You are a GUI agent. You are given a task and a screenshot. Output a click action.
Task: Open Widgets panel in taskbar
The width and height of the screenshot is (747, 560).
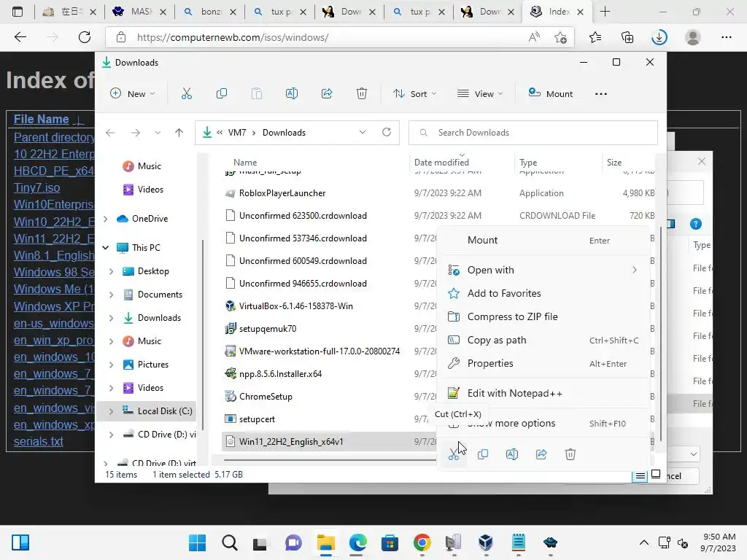point(20,542)
